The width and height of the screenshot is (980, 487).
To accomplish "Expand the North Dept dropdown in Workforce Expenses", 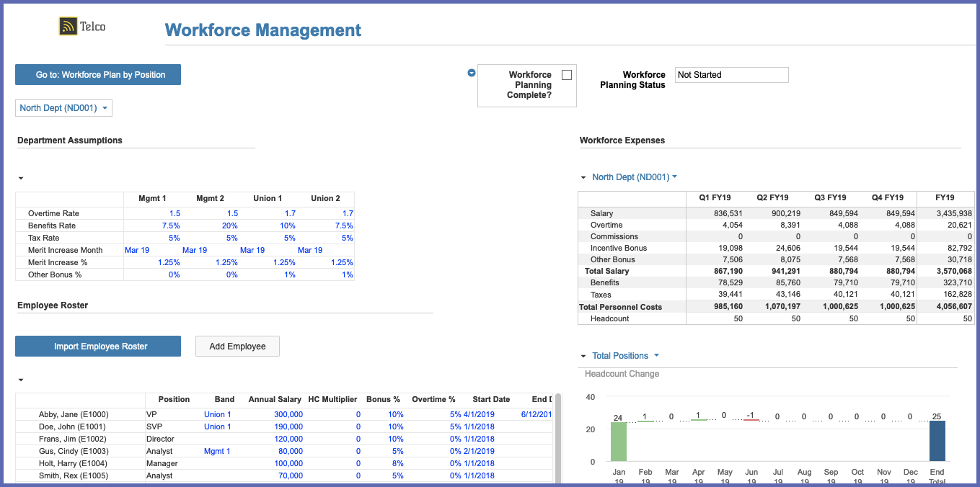I will coord(634,177).
